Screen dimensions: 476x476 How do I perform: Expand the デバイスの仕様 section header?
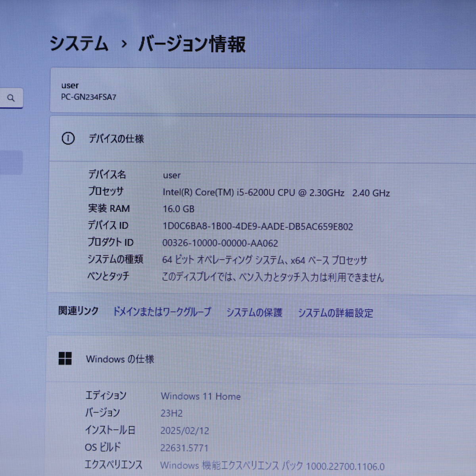pyautogui.click(x=263, y=139)
